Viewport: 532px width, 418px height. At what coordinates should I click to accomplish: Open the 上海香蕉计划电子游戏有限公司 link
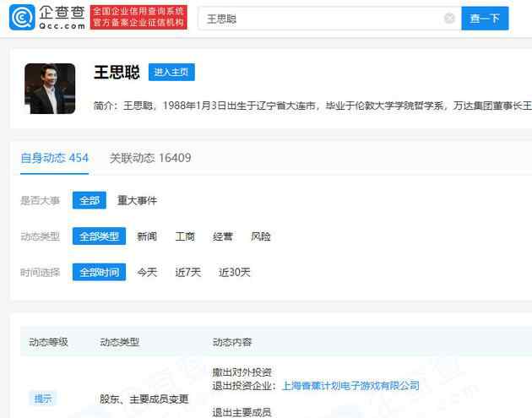[x=350, y=386]
